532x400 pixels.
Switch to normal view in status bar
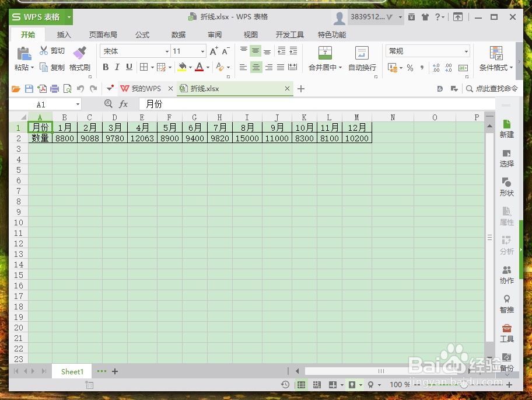301,385
